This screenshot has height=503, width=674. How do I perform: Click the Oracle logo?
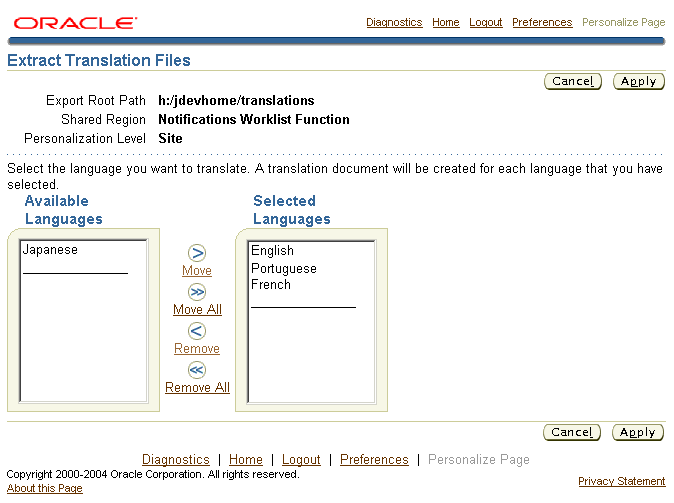coord(75,23)
